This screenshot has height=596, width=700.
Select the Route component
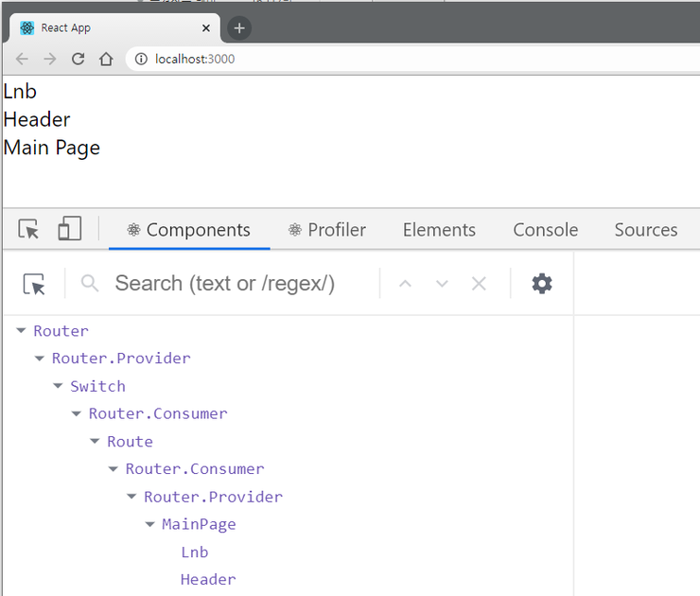tap(130, 442)
